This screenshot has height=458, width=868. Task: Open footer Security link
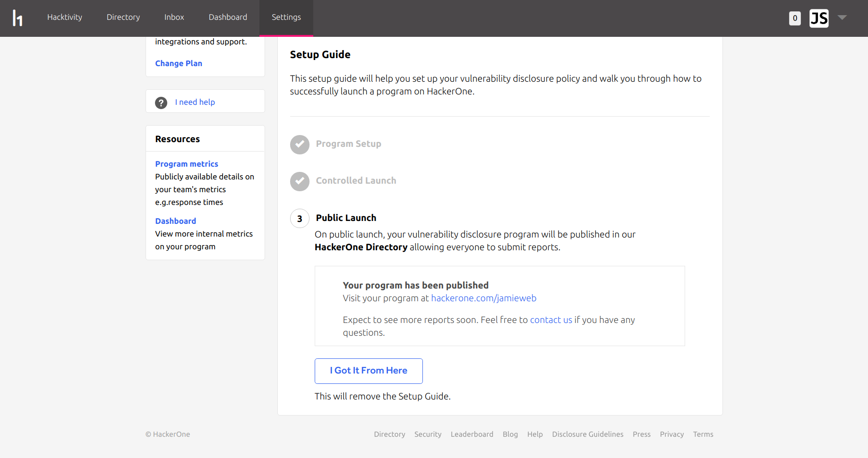click(x=428, y=434)
